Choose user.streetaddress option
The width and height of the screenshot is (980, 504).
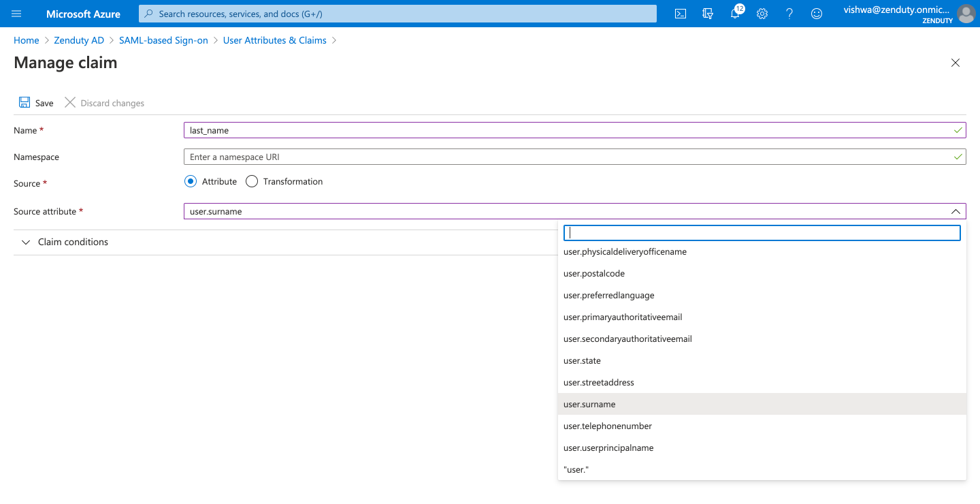click(762, 382)
